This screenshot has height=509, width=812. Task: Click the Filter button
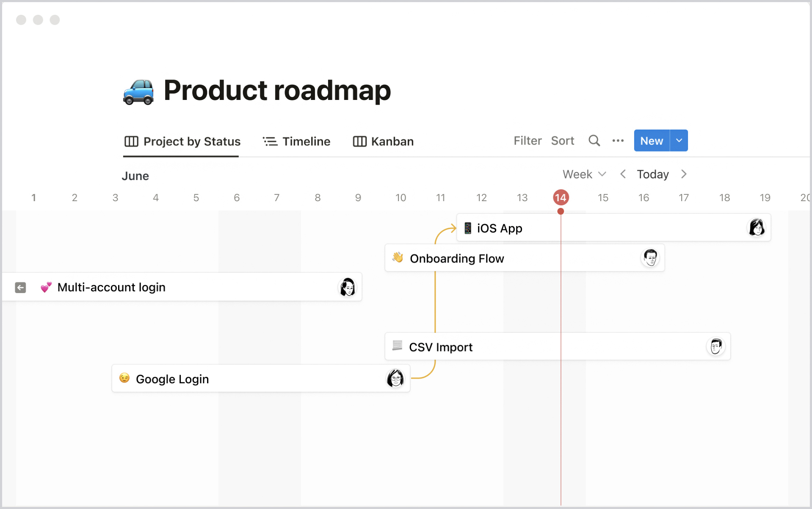(x=527, y=141)
